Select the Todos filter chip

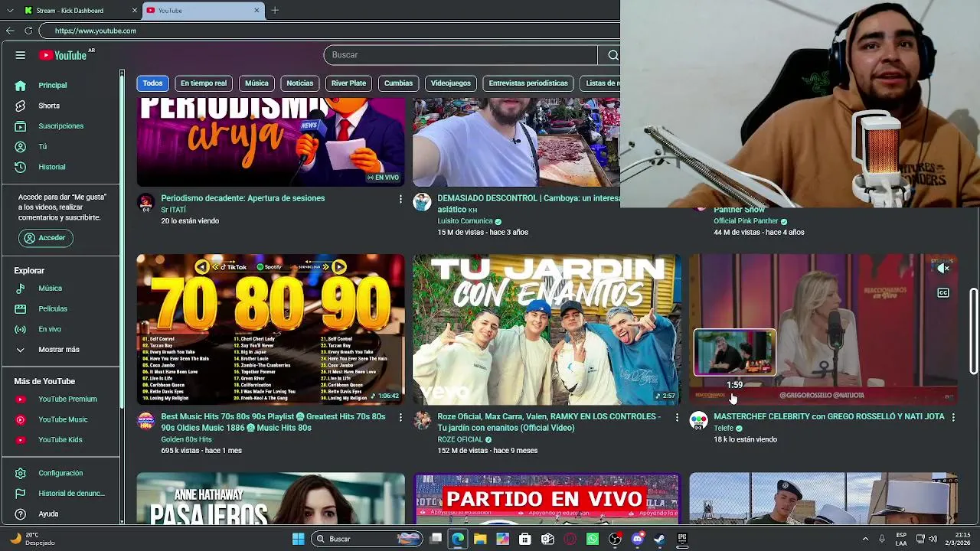tap(152, 83)
